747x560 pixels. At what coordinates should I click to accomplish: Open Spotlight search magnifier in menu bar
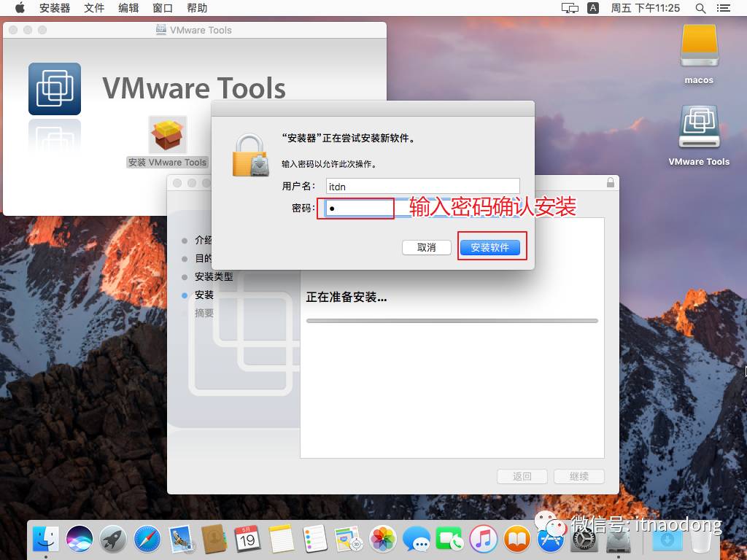[700, 8]
